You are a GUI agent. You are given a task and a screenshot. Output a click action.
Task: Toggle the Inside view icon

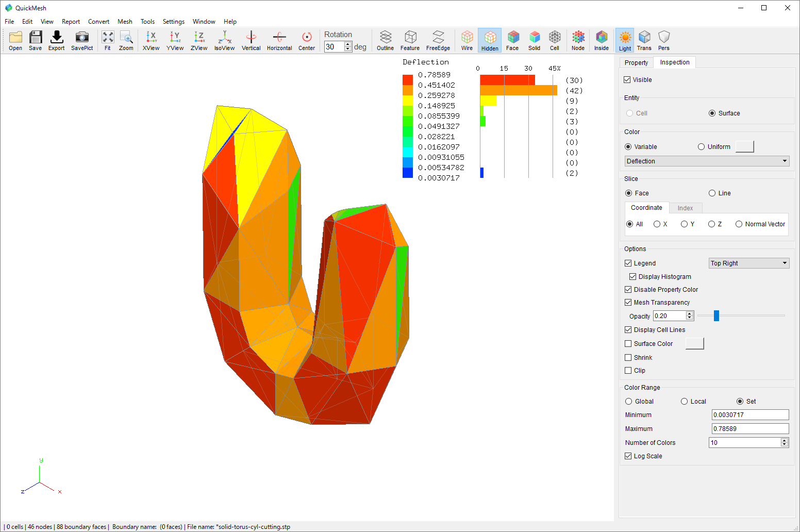pyautogui.click(x=602, y=40)
